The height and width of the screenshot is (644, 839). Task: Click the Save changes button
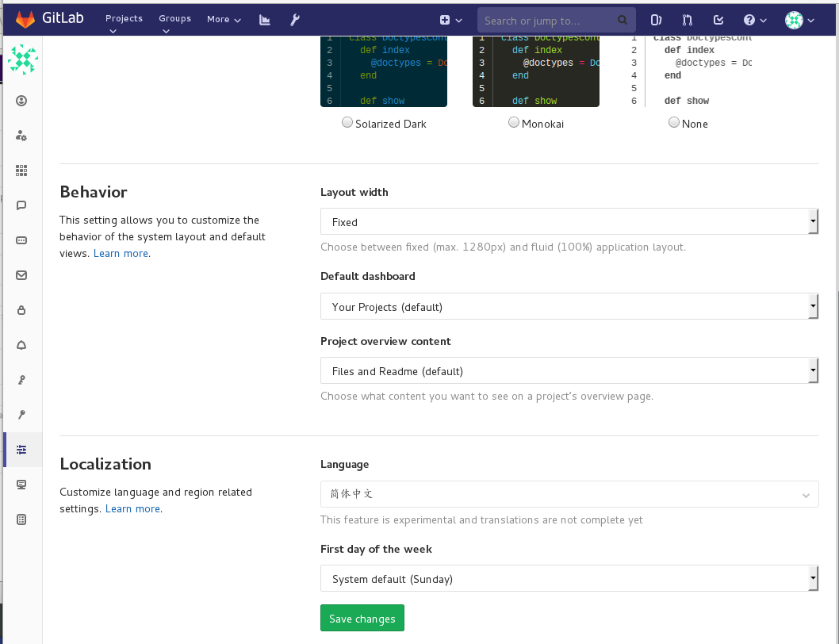[362, 619]
